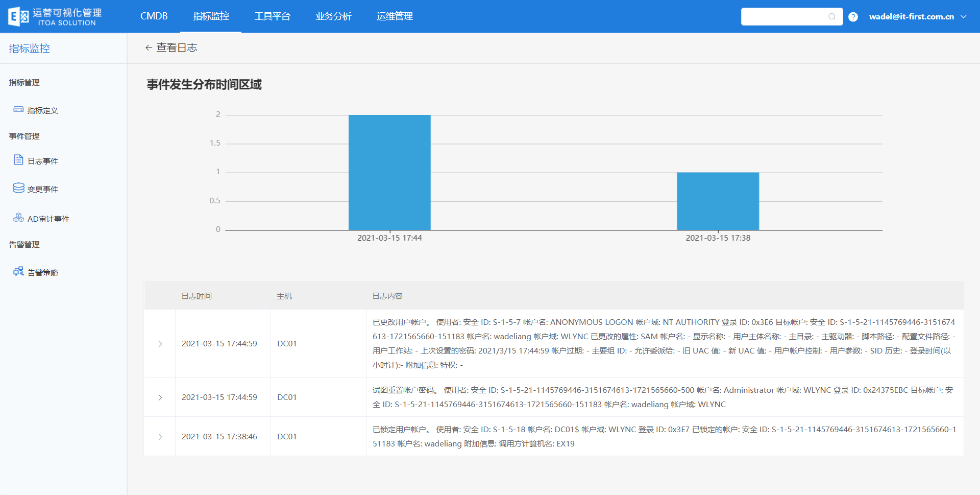
Task: Click the 事件发生分布时间区域 chart title
Action: click(204, 84)
